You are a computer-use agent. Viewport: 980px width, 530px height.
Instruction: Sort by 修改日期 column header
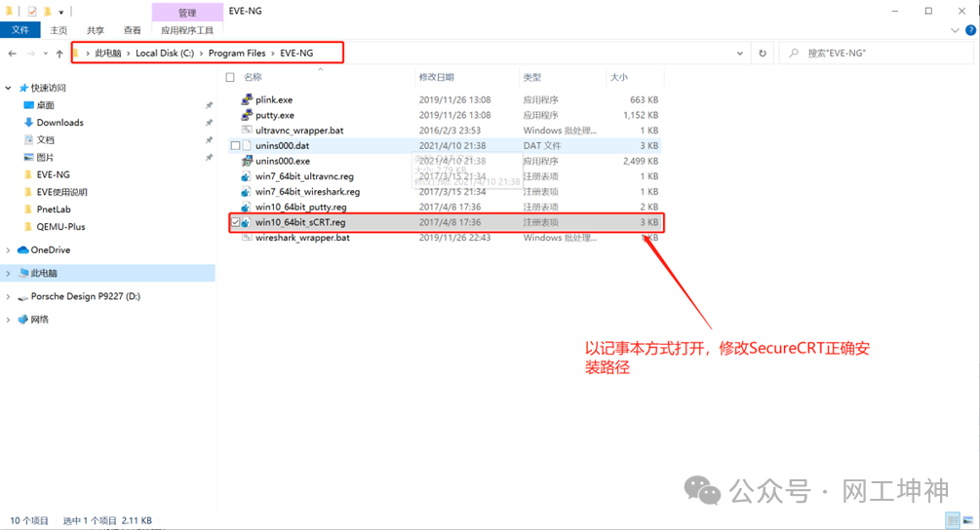436,77
